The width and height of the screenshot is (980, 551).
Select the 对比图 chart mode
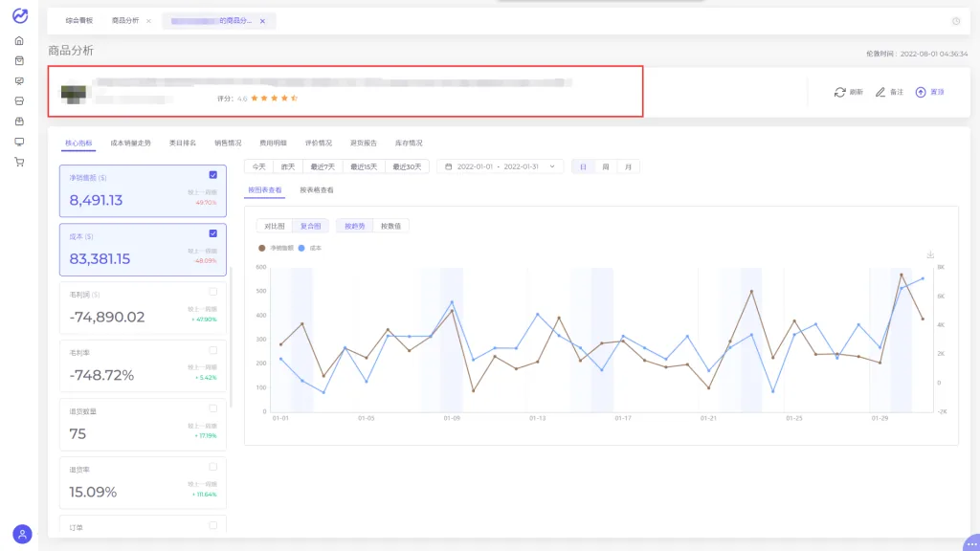click(x=275, y=226)
